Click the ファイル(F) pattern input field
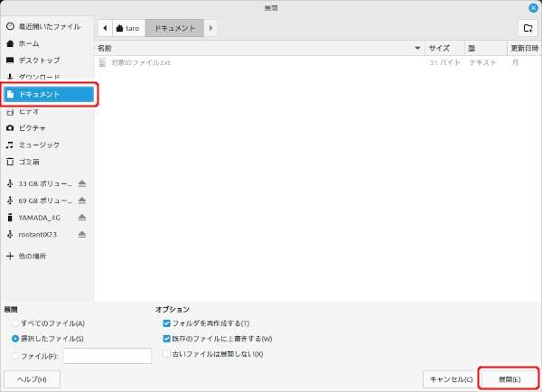 [x=107, y=356]
